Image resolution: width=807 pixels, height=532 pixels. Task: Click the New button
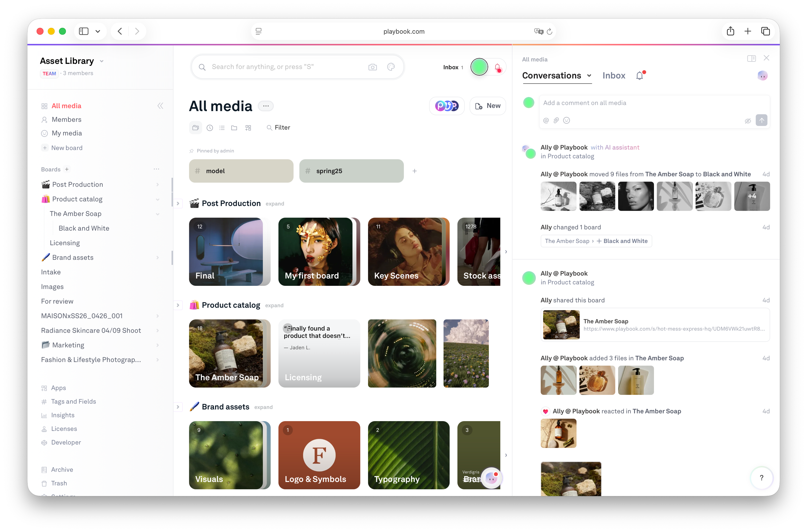click(x=488, y=106)
